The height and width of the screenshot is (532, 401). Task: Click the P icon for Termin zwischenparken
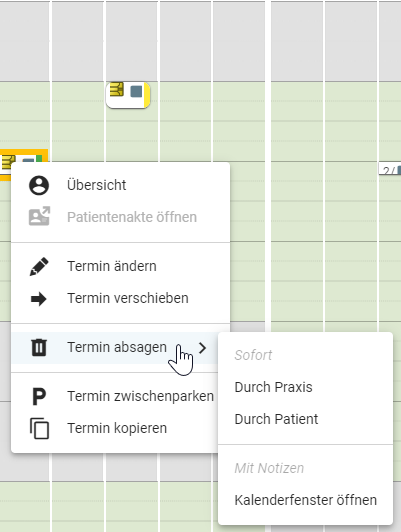click(39, 397)
